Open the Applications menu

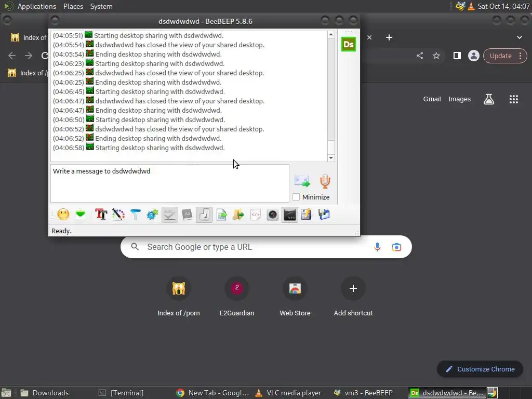[37, 6]
